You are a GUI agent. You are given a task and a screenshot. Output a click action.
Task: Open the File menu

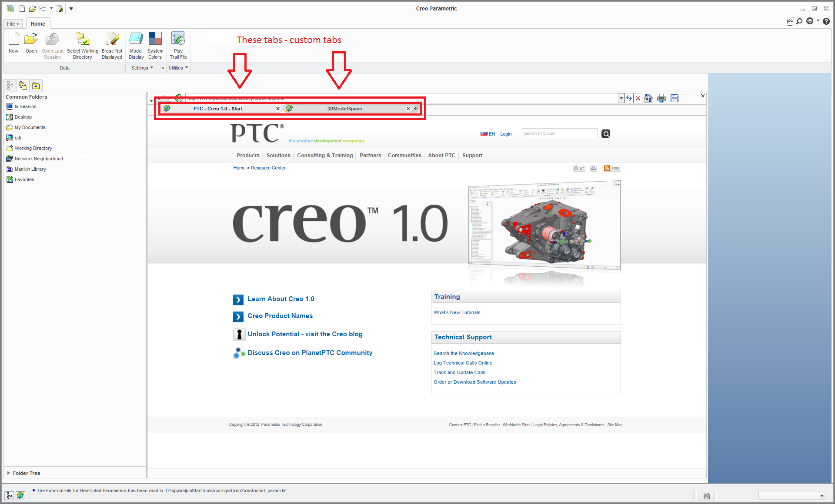[13, 24]
